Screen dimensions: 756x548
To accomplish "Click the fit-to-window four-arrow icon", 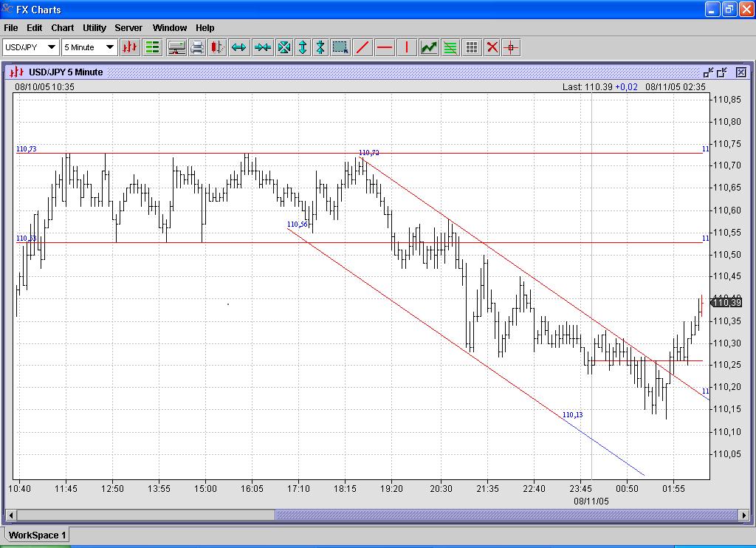I will pyautogui.click(x=284, y=47).
